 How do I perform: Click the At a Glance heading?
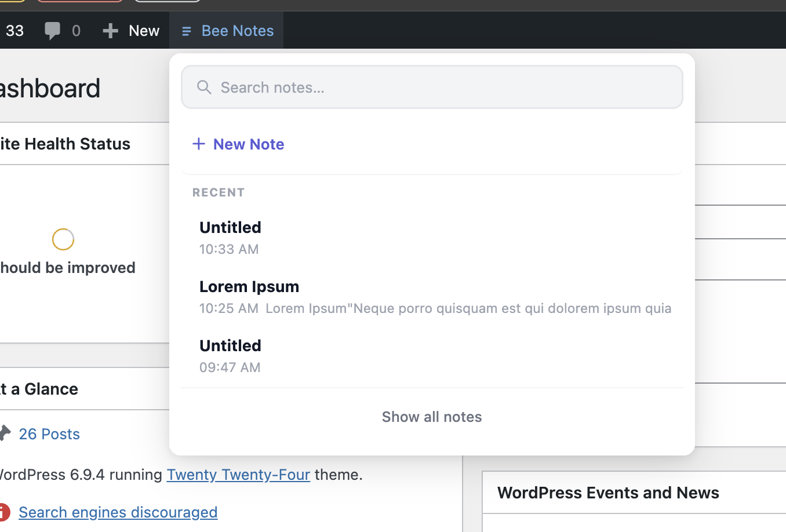pos(39,389)
